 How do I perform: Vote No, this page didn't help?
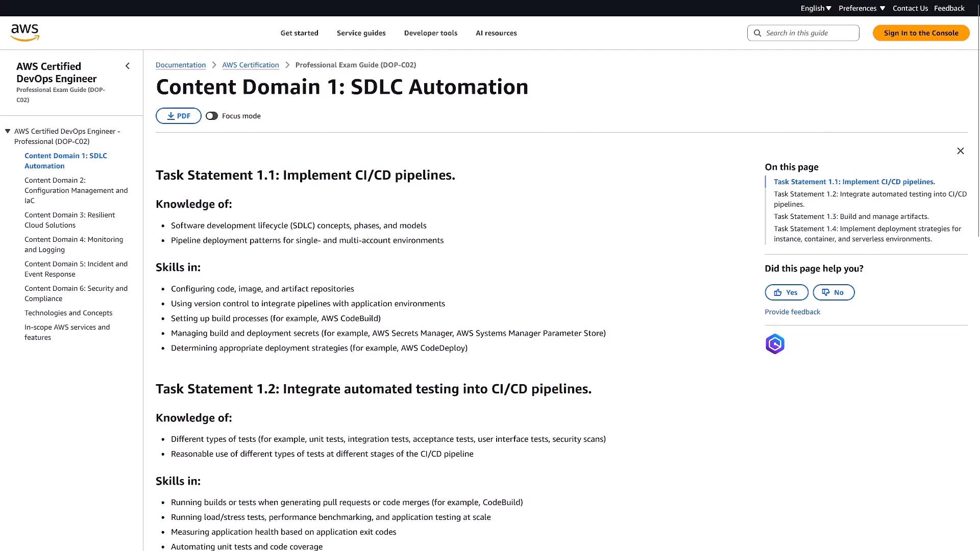(834, 292)
